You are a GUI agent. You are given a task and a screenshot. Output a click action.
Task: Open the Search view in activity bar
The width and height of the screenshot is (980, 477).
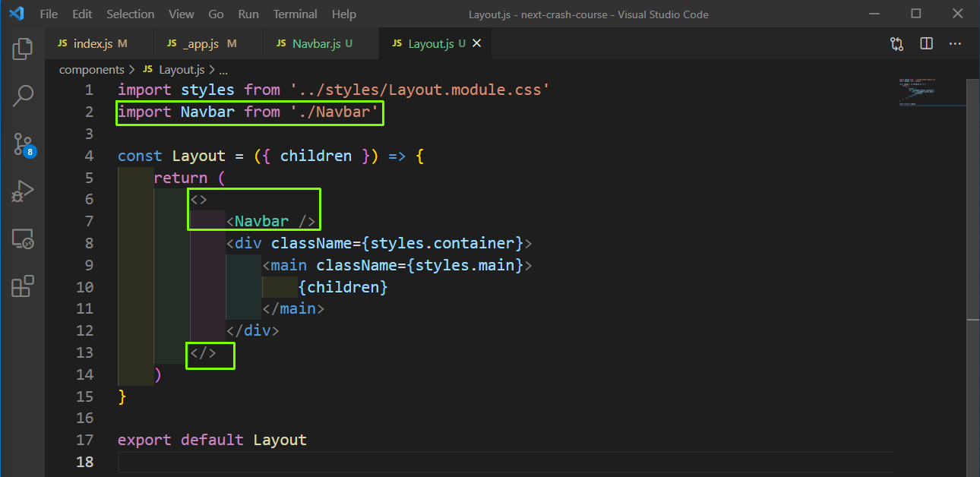click(23, 96)
